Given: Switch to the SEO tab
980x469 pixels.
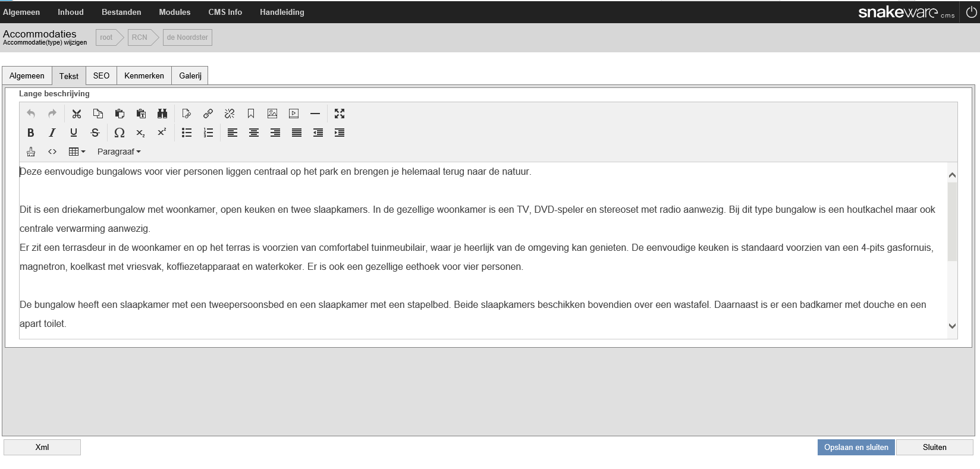Looking at the screenshot, I should pos(101,75).
